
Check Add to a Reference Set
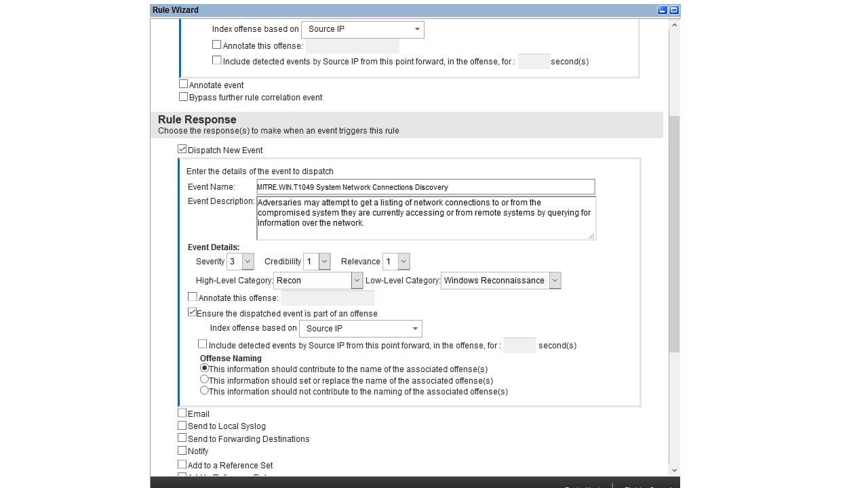pos(182,465)
